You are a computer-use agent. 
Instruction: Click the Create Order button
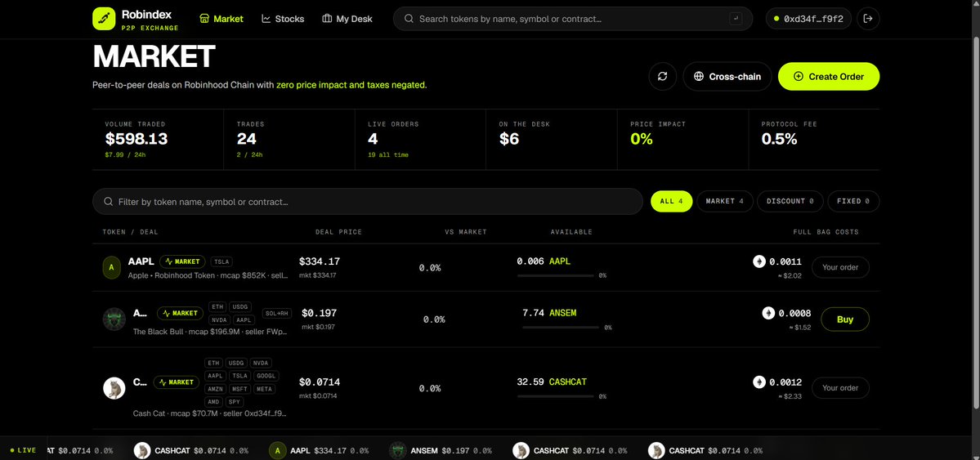click(828, 76)
